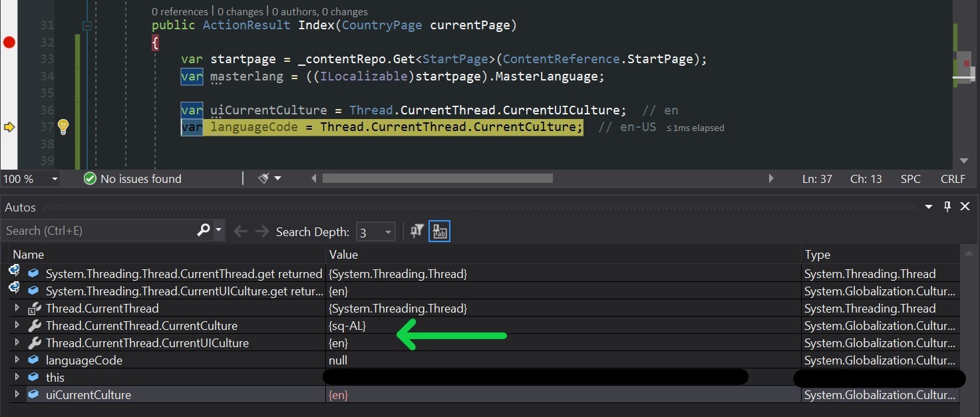Expand the uiCurrentCulture variable row
Viewport: 980px width, 417px height.
tap(17, 395)
